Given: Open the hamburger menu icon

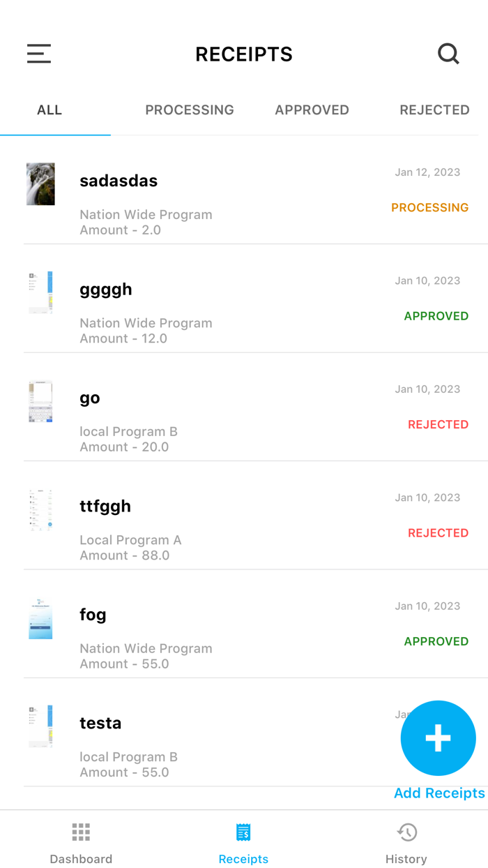Looking at the screenshot, I should pyautogui.click(x=39, y=54).
